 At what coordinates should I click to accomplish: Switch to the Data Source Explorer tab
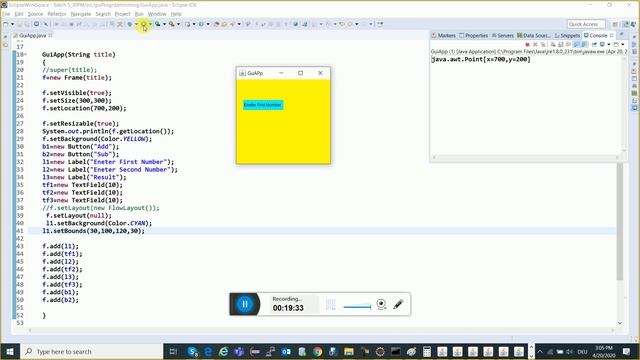click(x=534, y=36)
